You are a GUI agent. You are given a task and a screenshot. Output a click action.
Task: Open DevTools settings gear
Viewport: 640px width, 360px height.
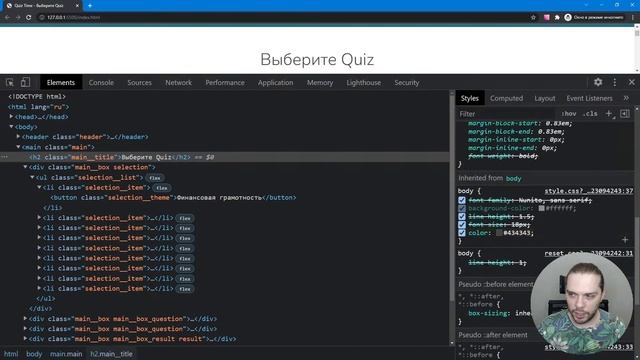coord(598,82)
